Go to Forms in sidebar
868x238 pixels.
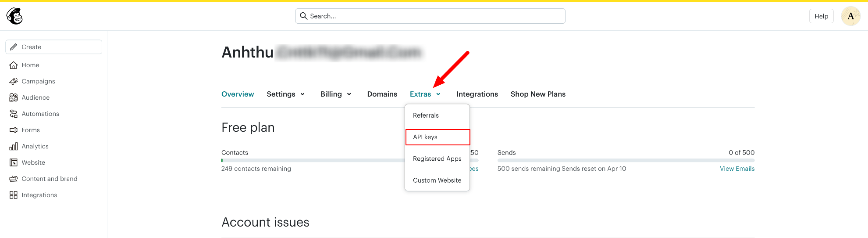point(31,130)
